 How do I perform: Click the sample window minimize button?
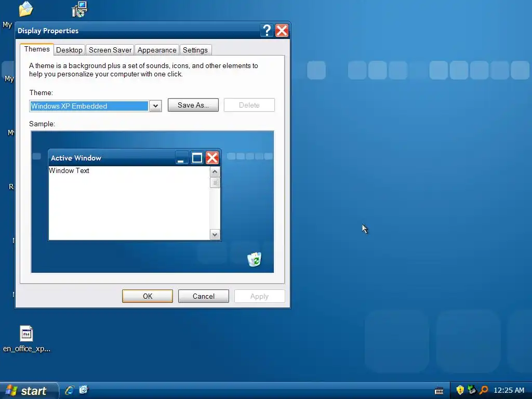tap(181, 158)
